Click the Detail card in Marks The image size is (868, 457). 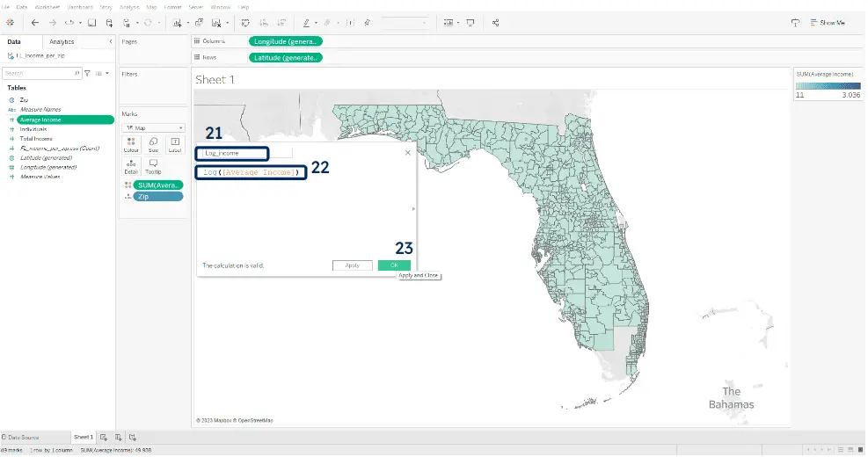[131, 166]
